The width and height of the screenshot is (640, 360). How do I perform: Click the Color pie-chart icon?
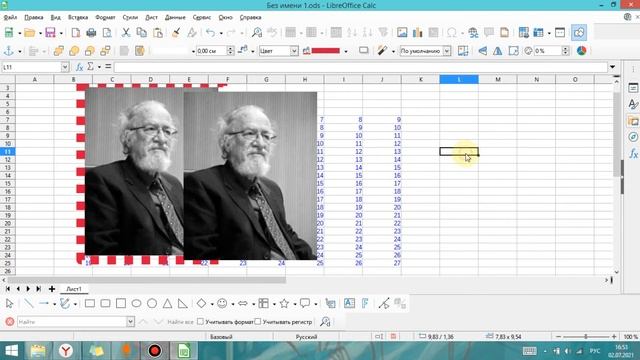[582, 51]
